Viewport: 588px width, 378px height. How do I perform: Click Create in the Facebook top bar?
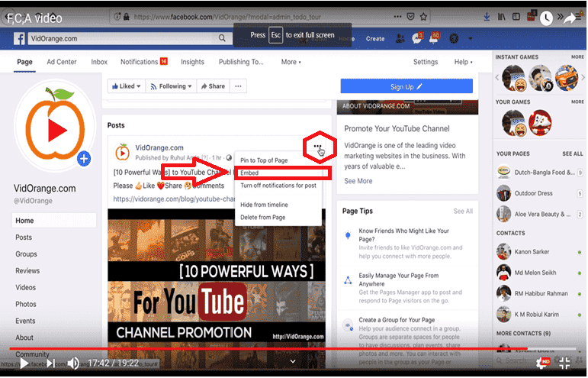[375, 39]
